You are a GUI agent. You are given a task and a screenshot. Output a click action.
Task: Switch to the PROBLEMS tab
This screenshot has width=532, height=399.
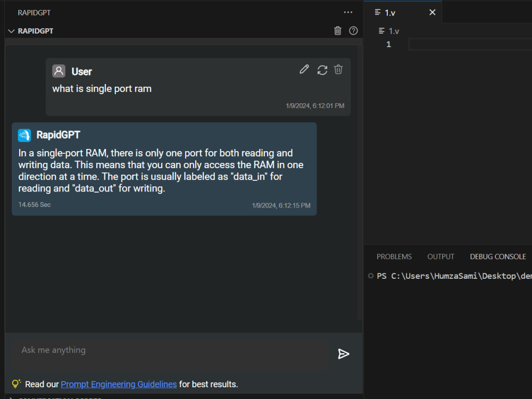point(394,256)
